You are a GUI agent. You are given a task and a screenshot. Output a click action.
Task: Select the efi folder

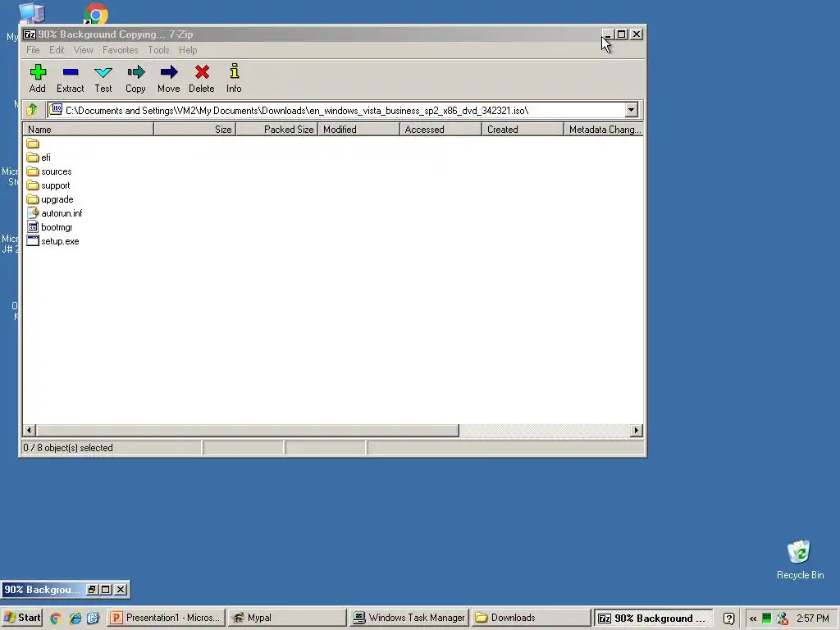[39, 157]
